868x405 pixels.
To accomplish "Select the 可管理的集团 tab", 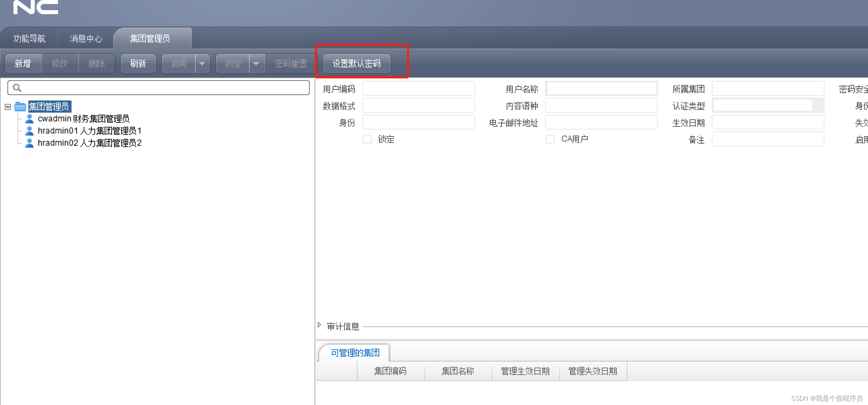I will point(355,353).
